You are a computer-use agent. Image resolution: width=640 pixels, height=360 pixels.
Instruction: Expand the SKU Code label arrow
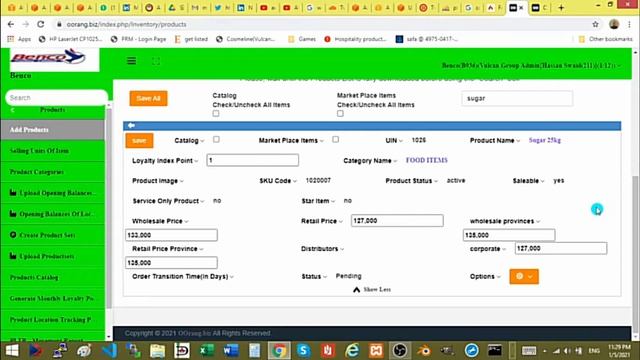pos(295,181)
